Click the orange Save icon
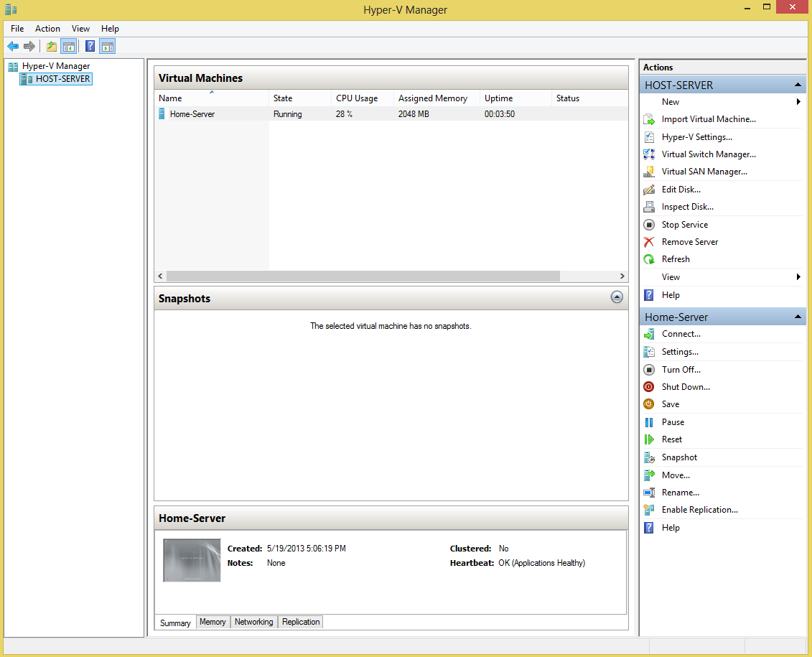This screenshot has width=812, height=657. pyautogui.click(x=649, y=404)
